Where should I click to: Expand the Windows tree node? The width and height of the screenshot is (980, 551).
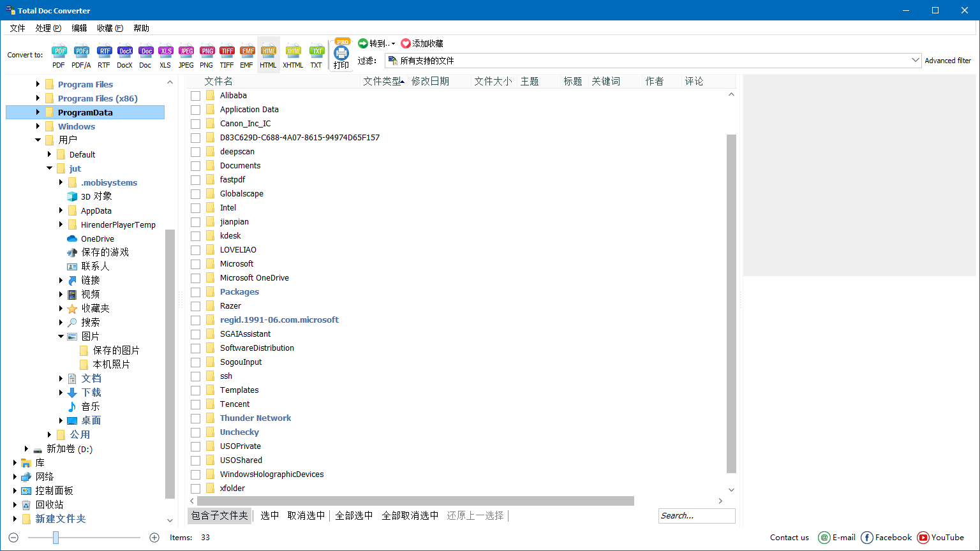[x=38, y=126]
